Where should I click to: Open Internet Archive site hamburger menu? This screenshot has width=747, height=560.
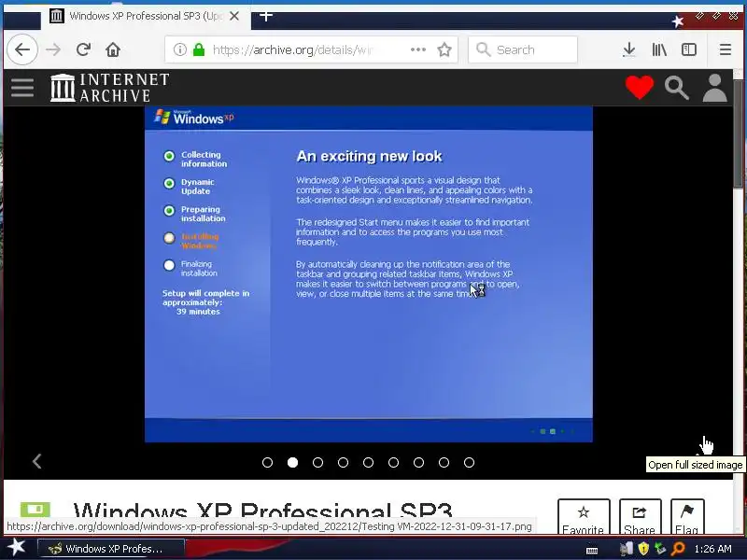[22, 88]
